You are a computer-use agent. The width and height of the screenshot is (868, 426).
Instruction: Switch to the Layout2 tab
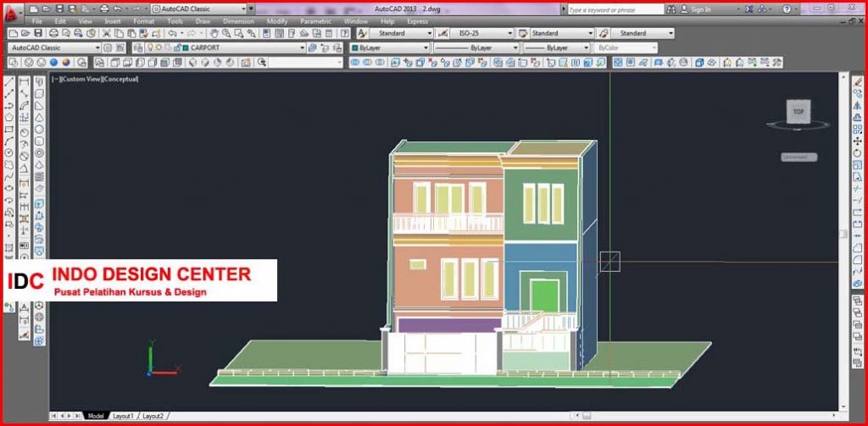pyautogui.click(x=153, y=416)
